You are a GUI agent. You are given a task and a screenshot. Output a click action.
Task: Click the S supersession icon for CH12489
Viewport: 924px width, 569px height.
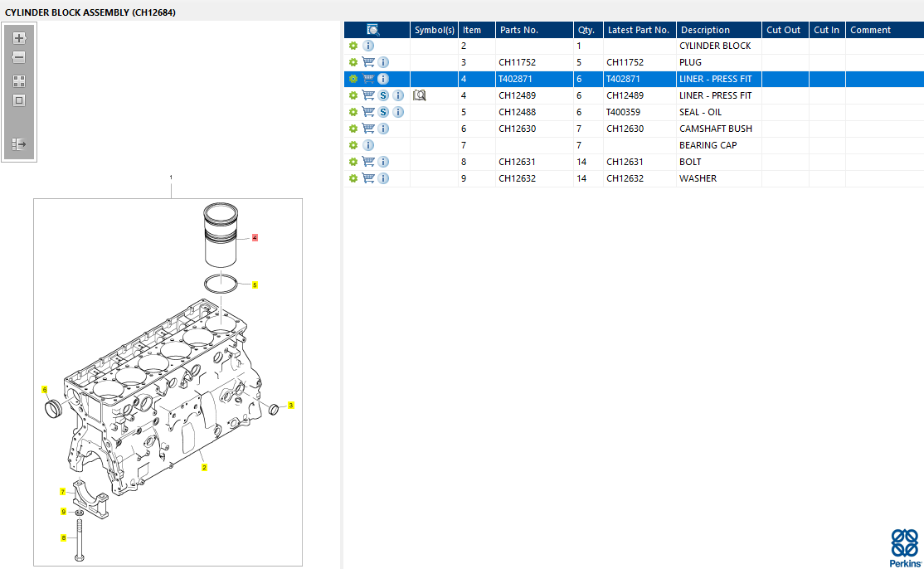click(x=383, y=95)
